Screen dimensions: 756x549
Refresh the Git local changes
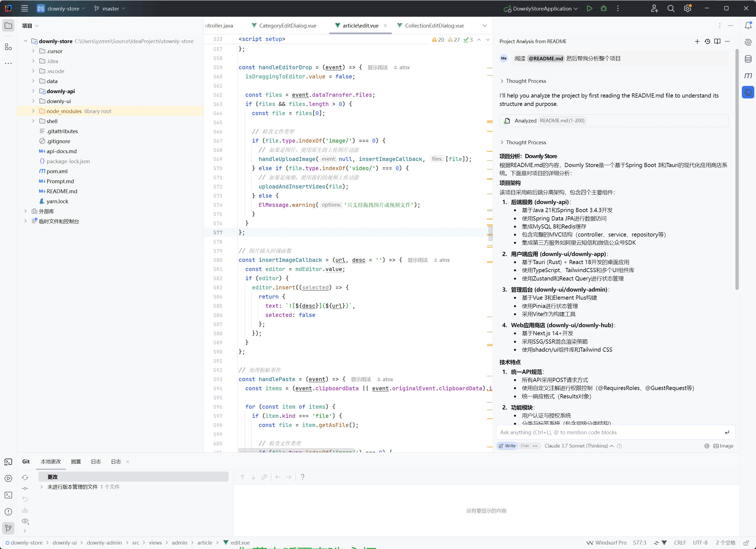25,477
